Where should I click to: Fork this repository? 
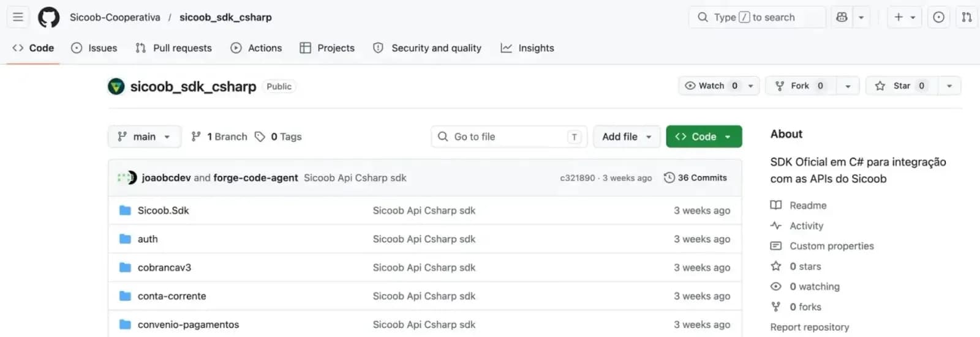[x=801, y=86]
